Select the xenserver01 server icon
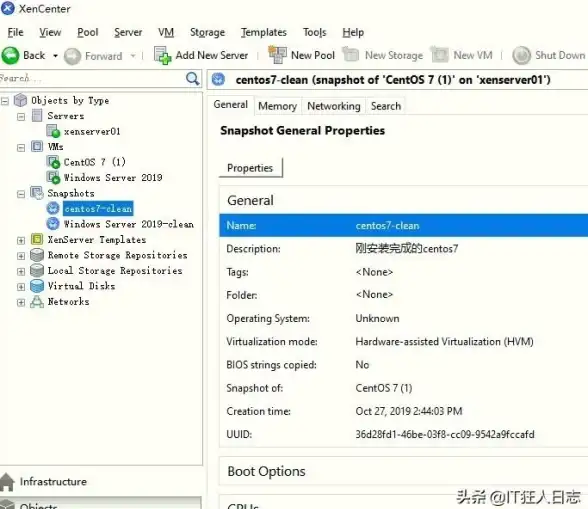The height and width of the screenshot is (509, 588). 53,131
